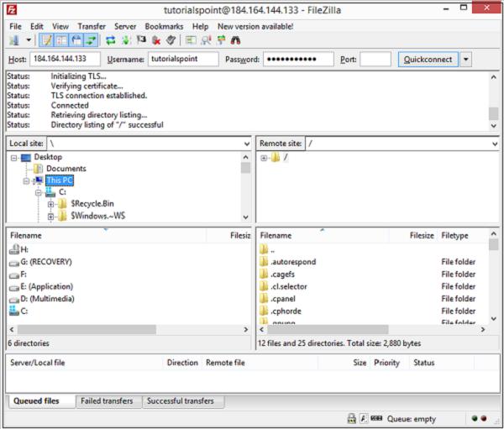This screenshot has width=504, height=429.
Task: Toggle transfer queue display
Action: pyautogui.click(x=91, y=40)
